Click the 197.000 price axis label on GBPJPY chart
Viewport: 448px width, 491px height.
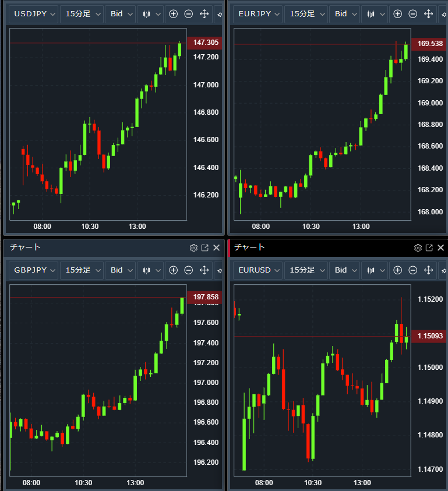206,383
